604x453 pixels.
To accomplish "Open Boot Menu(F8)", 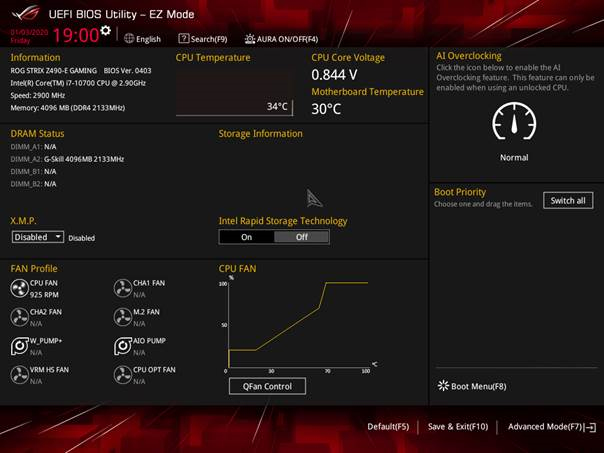I will [472, 386].
